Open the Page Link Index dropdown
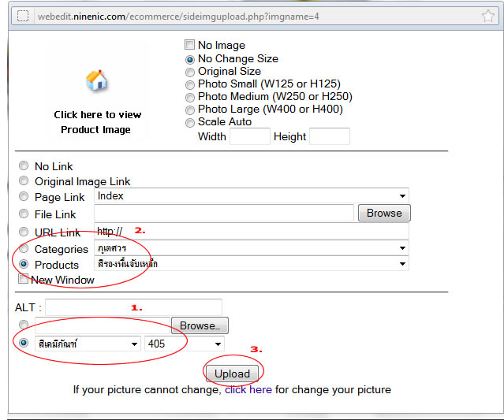This screenshot has width=504, height=420. tap(251, 195)
